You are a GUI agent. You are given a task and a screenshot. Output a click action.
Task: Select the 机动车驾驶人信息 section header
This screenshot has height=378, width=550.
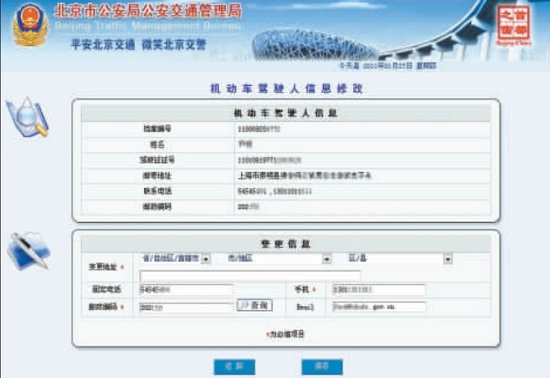click(286, 113)
